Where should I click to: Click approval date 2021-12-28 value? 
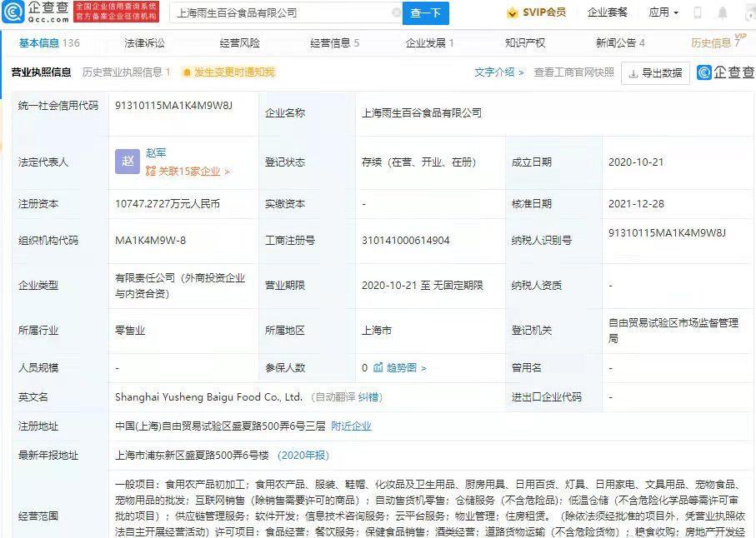click(x=636, y=204)
